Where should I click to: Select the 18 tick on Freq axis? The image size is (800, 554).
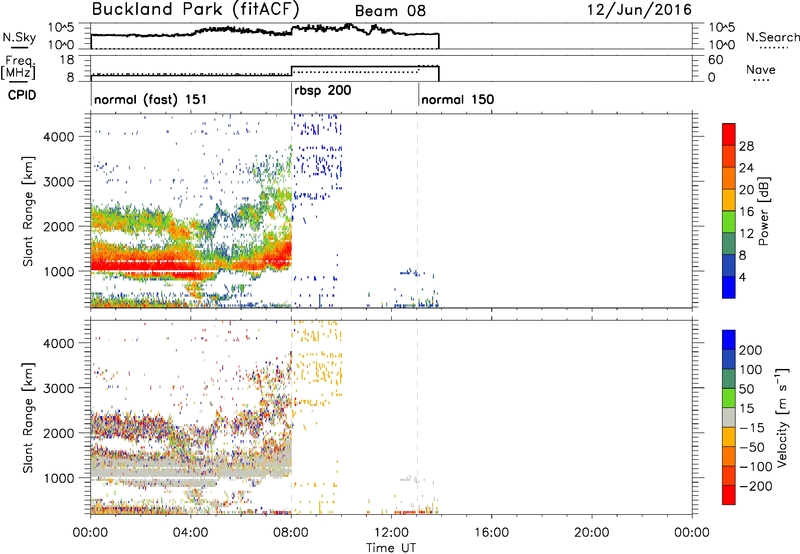68,60
